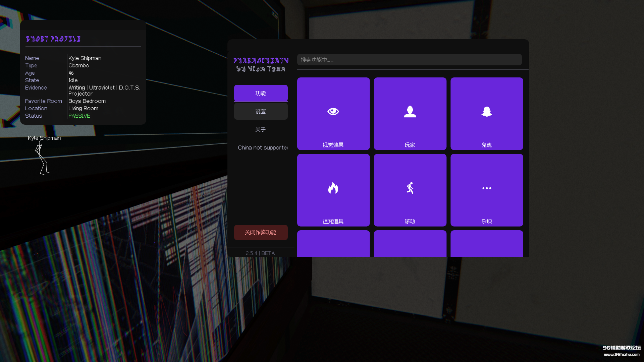Open the Movement running-man icon tile
The width and height of the screenshot is (644, 362).
(x=410, y=190)
